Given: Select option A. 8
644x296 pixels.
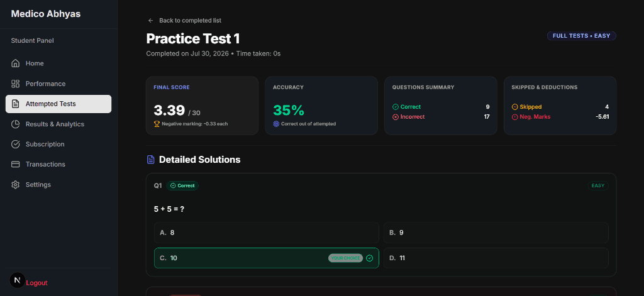Looking at the screenshot, I should click(x=266, y=233).
